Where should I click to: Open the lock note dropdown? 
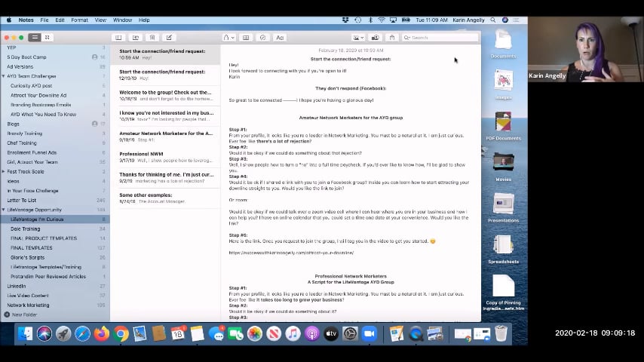click(x=228, y=38)
